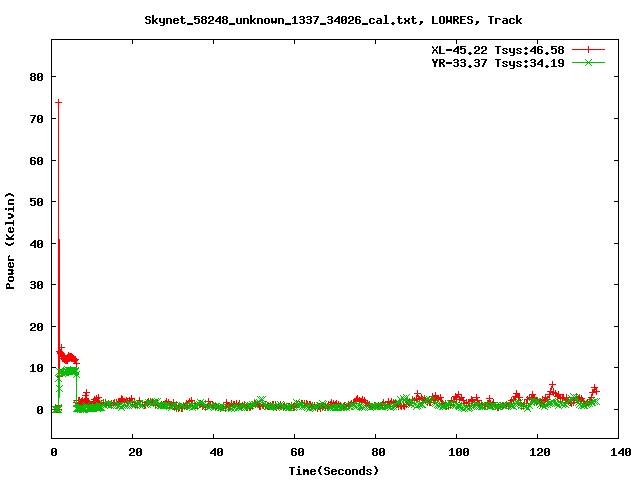Click the y-axis tick label '70'
This screenshot has width=640, height=480.
[36, 119]
